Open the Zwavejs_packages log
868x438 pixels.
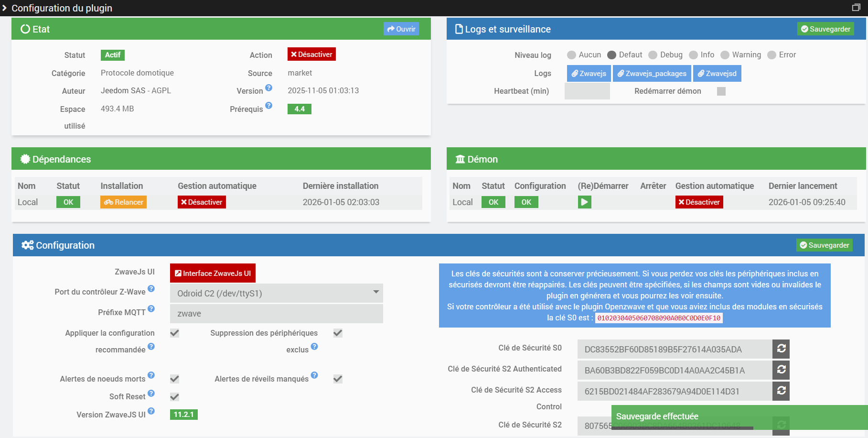[x=652, y=74]
